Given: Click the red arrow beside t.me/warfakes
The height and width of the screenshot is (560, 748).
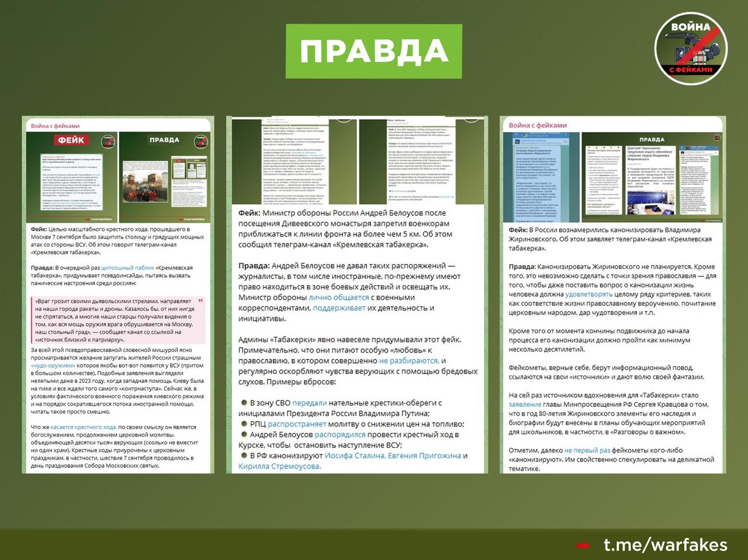Looking at the screenshot, I should [583, 546].
